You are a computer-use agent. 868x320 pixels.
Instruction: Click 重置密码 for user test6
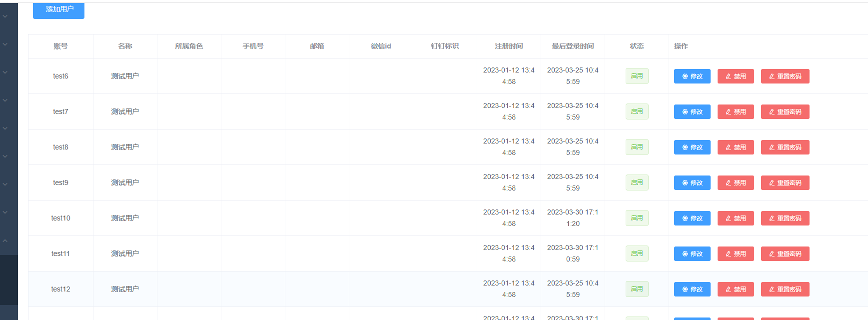(x=785, y=76)
